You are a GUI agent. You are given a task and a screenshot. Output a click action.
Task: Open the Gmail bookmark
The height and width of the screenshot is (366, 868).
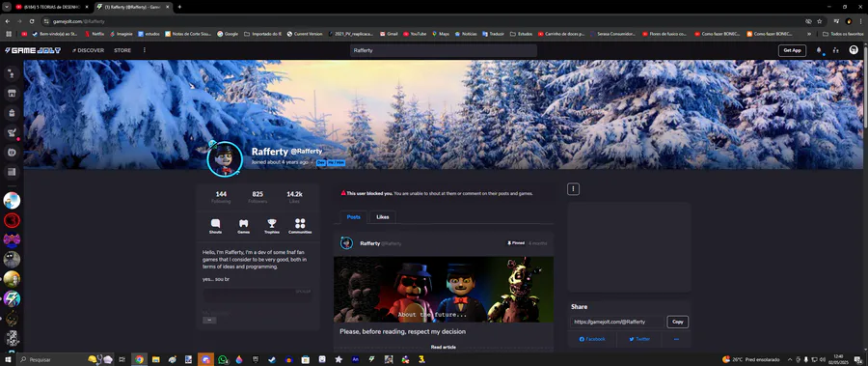coord(390,34)
